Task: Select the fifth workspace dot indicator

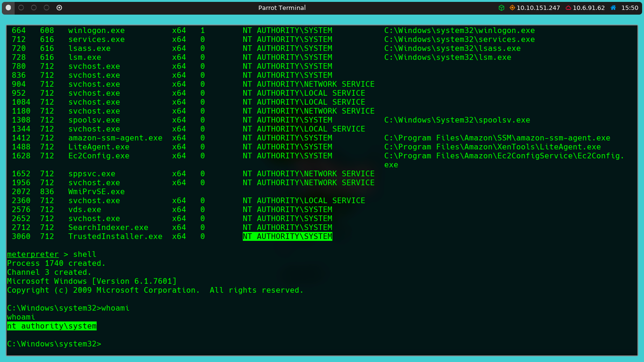Action: 59,8
